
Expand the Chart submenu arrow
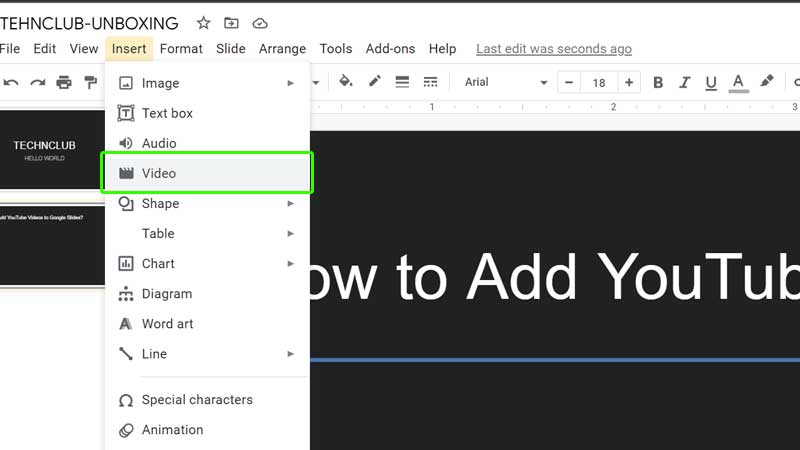pos(290,263)
